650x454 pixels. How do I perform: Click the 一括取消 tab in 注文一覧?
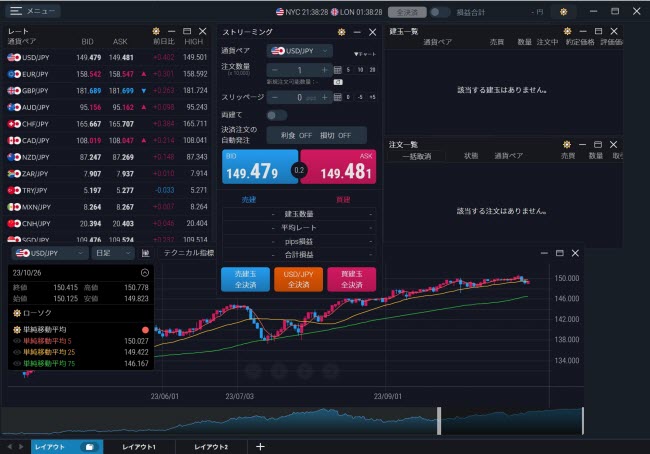click(417, 156)
